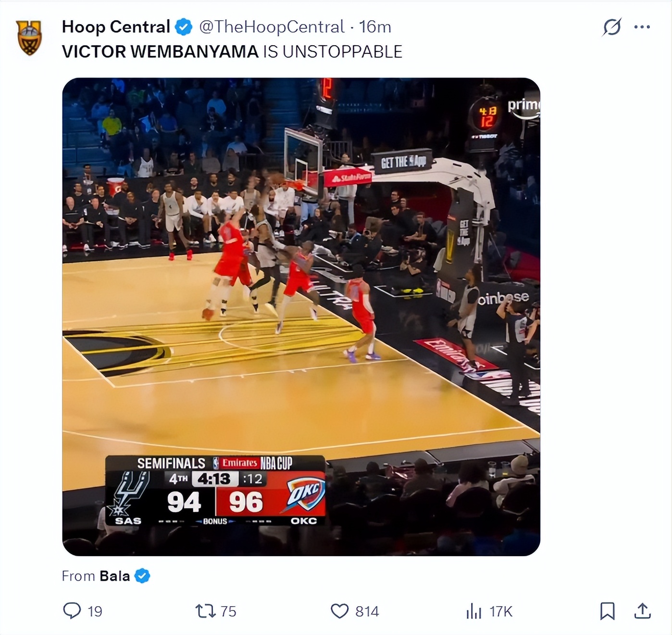Image resolution: width=672 pixels, height=635 pixels.
Task: Click Hoop Central's blue verified badge
Action: [183, 27]
